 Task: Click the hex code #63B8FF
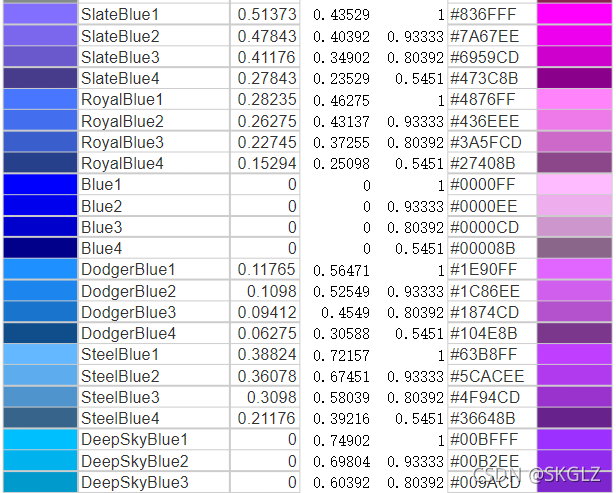tap(483, 355)
